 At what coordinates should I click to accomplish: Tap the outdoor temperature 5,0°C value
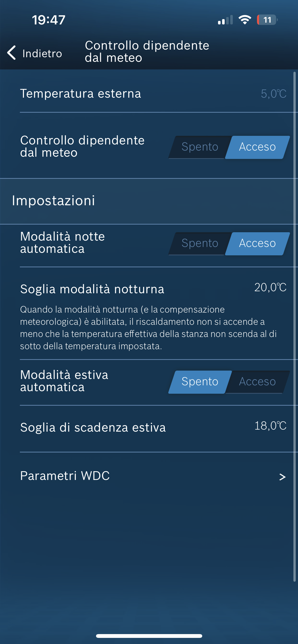(273, 94)
